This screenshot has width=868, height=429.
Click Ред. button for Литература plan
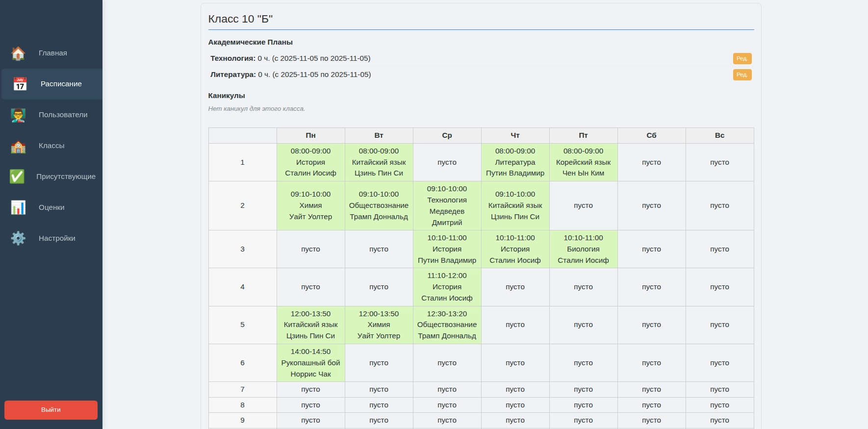coord(742,75)
